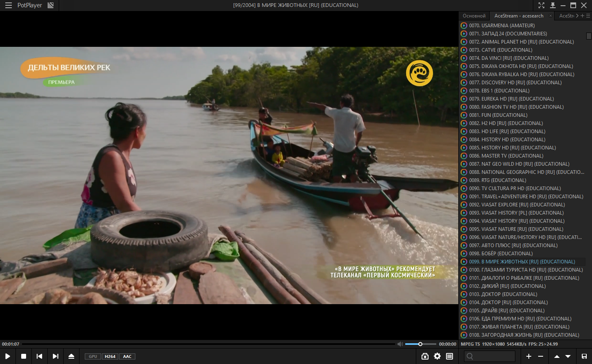
Task: Toggle GPU hardware acceleration indicator
Action: [x=93, y=356]
